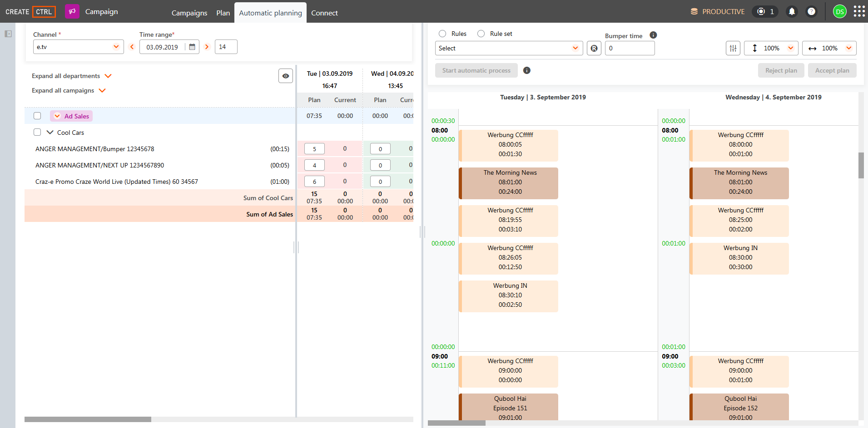
Task: Click Tuesday plan field for Craz-e Promo
Action: (314, 181)
